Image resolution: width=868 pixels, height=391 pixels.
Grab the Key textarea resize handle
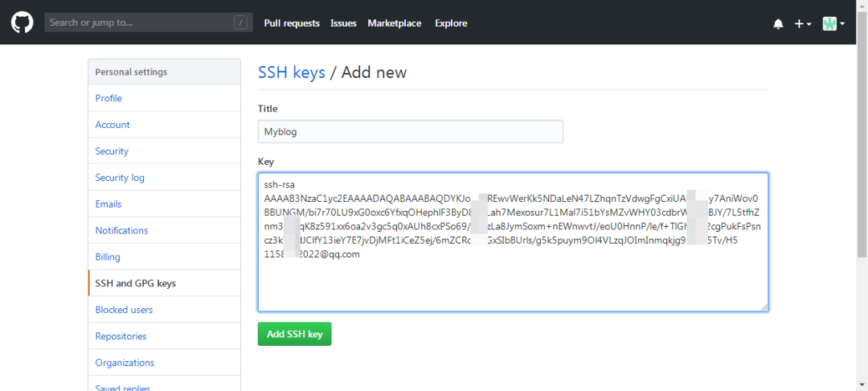(764, 307)
